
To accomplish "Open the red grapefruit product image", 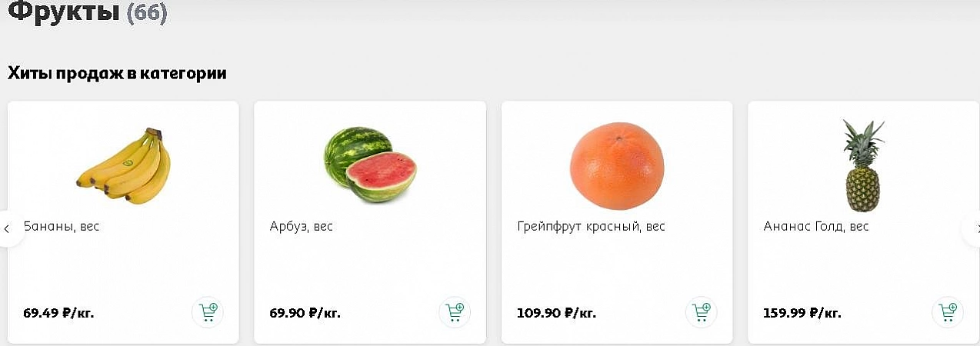I will [x=617, y=165].
